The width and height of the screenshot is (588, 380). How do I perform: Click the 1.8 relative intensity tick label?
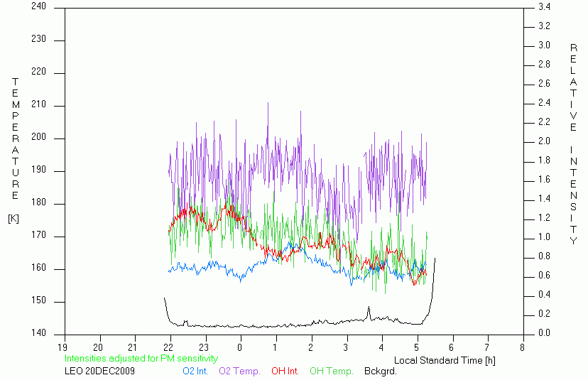coord(544,161)
